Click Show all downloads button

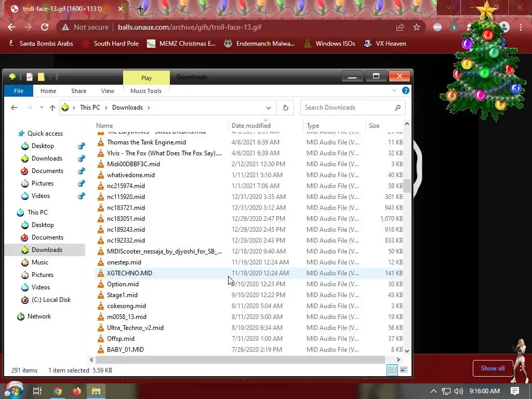pos(493,368)
